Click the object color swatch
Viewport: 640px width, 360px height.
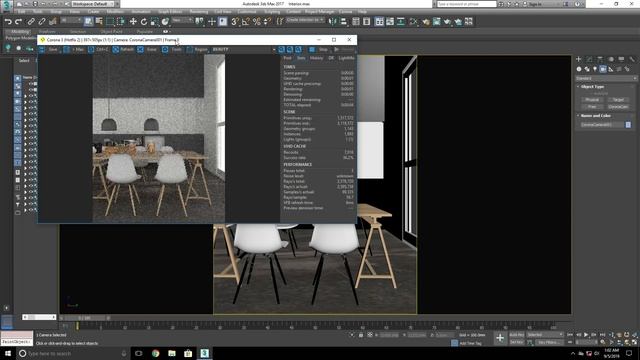[628, 124]
